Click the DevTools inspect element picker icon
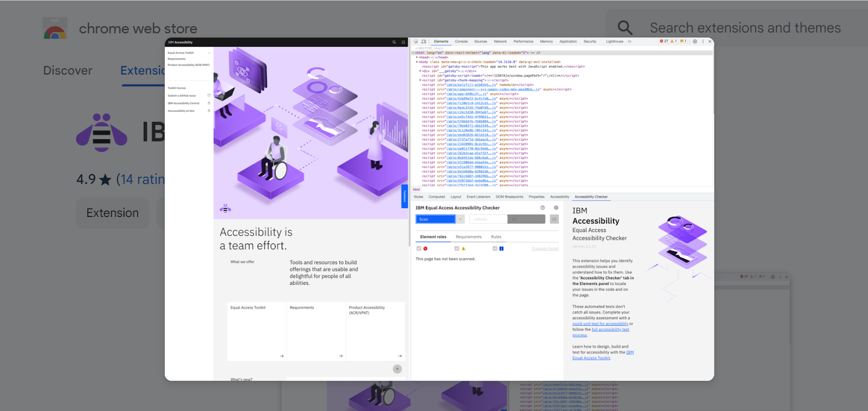Screen dimensions: 868x411 [416, 41]
